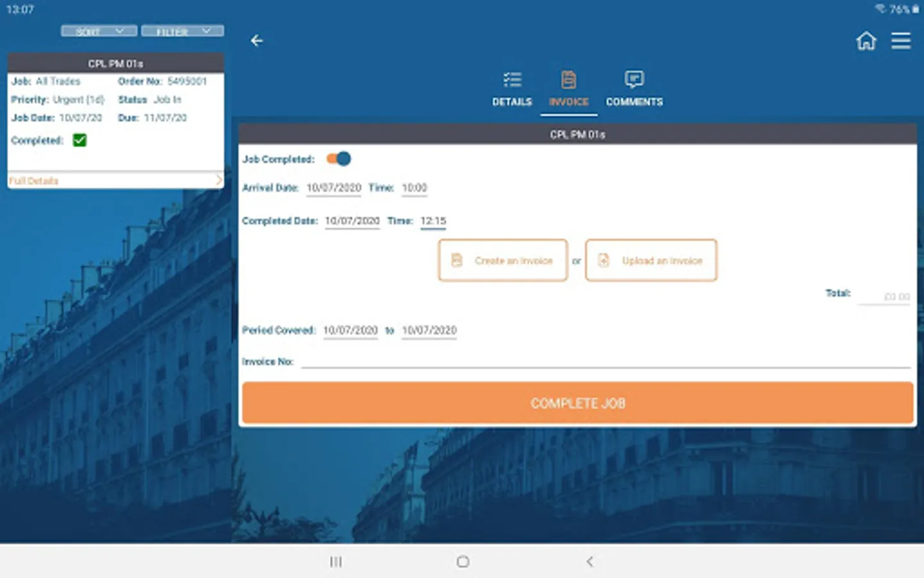Edit the arrival Time 10:00 field

tap(415, 188)
